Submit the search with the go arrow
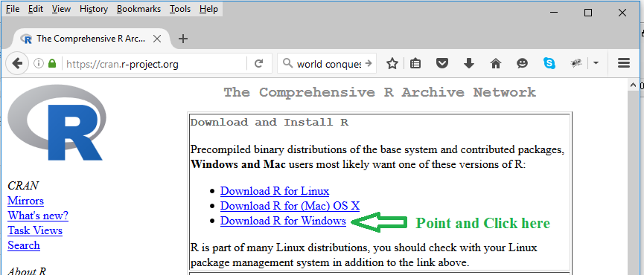The image size is (644, 275). coord(368,63)
